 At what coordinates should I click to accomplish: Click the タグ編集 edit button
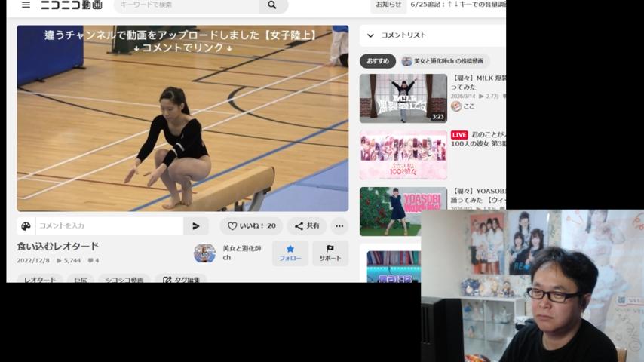pyautogui.click(x=181, y=279)
